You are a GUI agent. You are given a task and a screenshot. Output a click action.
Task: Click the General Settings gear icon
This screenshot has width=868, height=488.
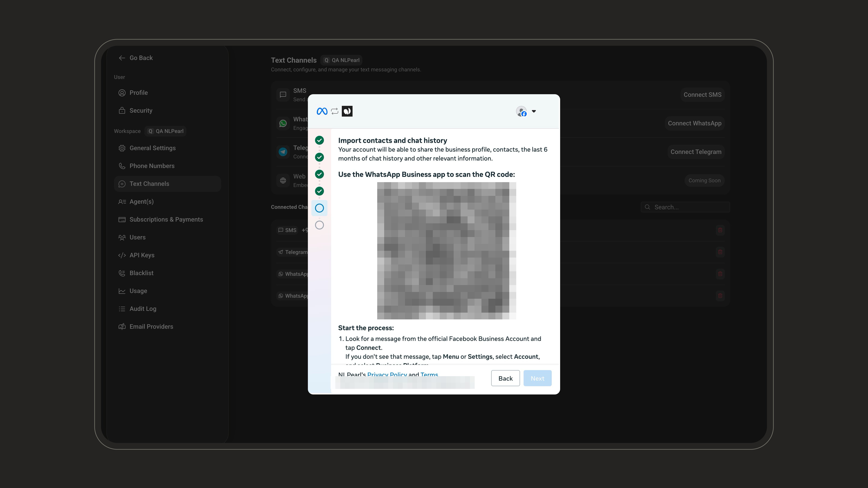tap(122, 148)
